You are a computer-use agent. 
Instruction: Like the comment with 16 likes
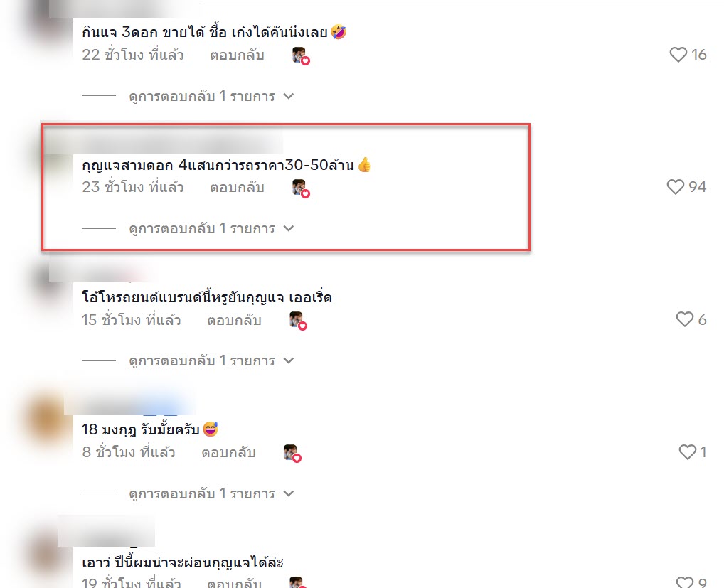click(x=678, y=55)
